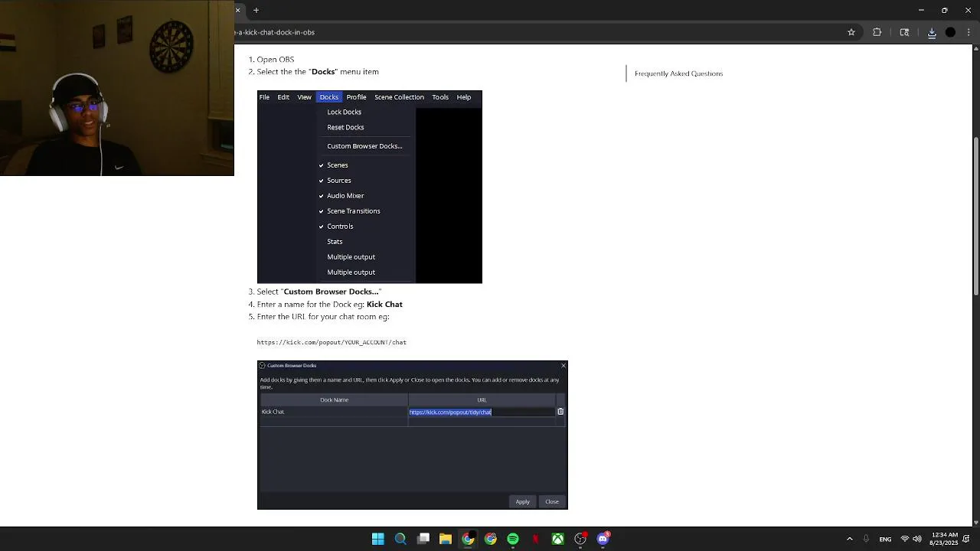This screenshot has height=551, width=980.
Task: Click the YOUR_ACCOUNT chat URL code text
Action: (332, 342)
